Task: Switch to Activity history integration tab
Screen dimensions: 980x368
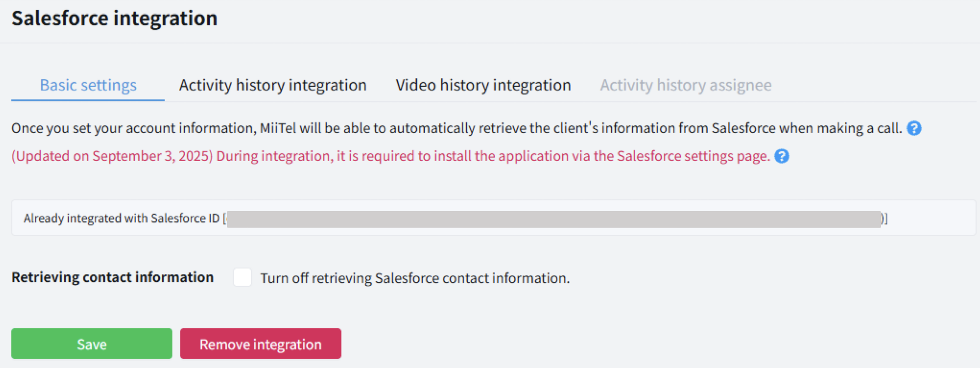Action: pos(273,85)
